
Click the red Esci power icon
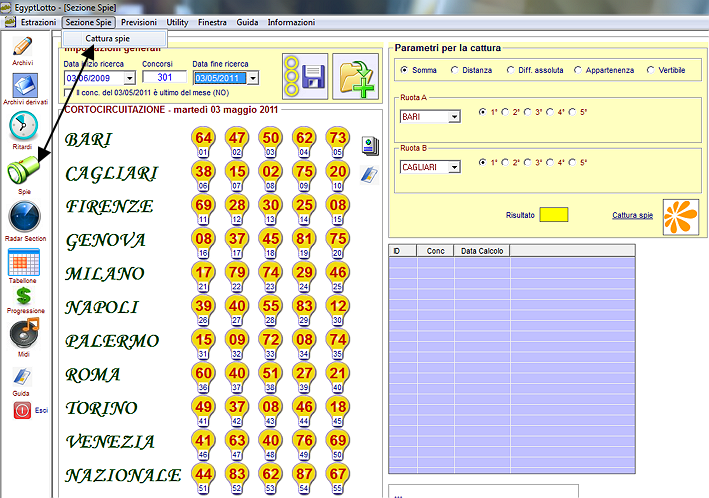click(x=22, y=410)
